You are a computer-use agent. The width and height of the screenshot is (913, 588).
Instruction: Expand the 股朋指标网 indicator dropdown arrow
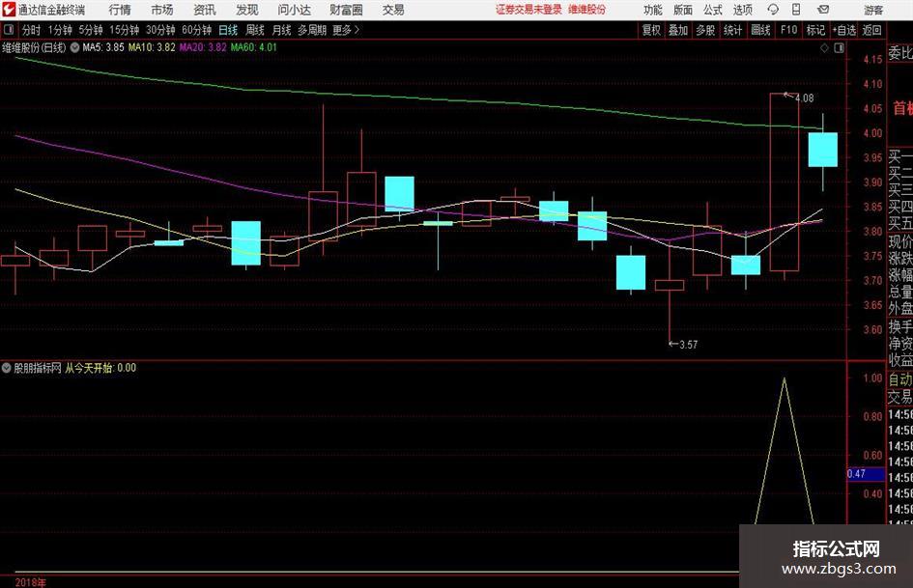[7, 368]
